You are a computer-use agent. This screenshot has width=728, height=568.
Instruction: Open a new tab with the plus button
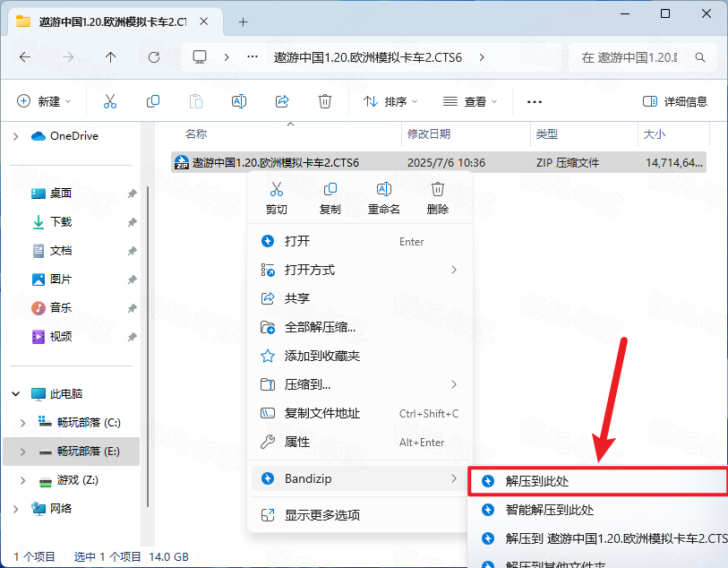(x=243, y=22)
